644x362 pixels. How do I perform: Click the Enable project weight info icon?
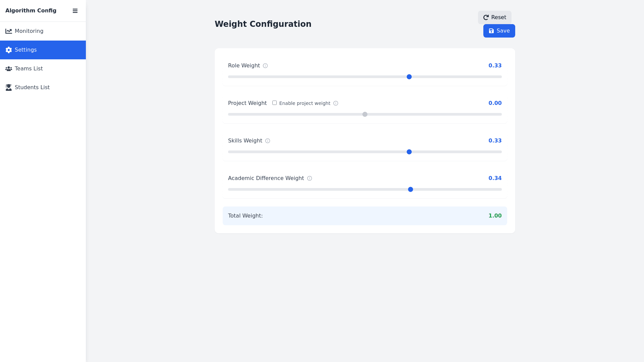point(336,103)
